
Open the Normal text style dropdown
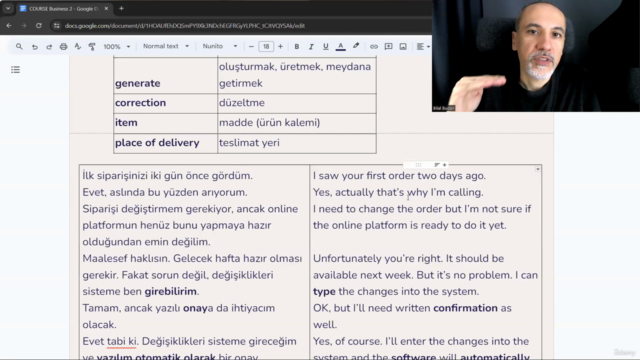[166, 46]
